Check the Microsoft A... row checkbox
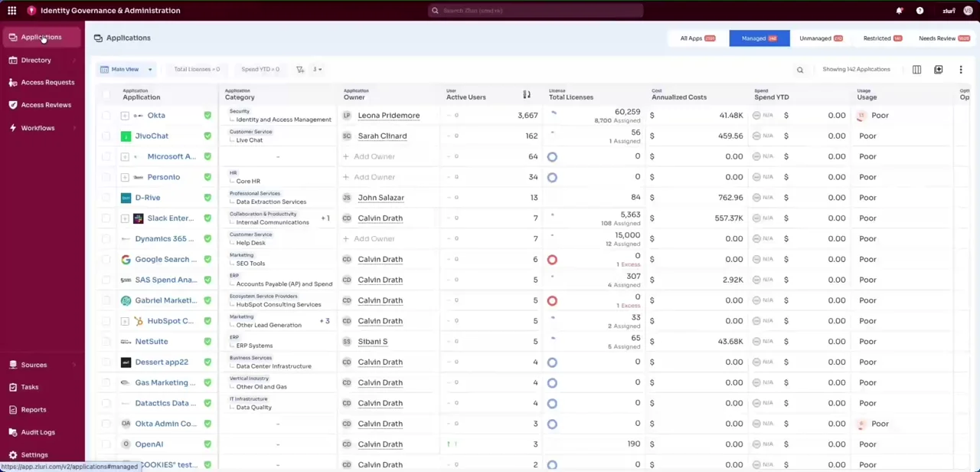Viewport: 980px width, 472px height. click(x=106, y=156)
